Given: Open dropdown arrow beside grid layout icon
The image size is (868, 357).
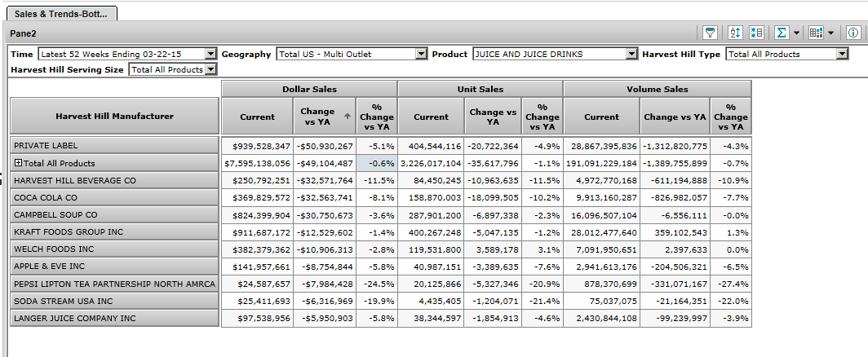Looking at the screenshot, I should click(830, 33).
